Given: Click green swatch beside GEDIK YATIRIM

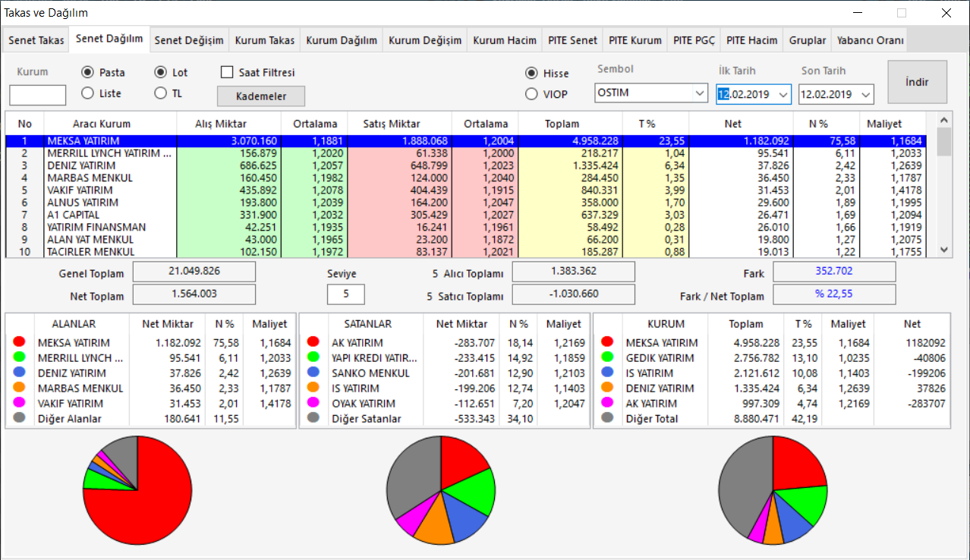Looking at the screenshot, I should click(x=607, y=358).
